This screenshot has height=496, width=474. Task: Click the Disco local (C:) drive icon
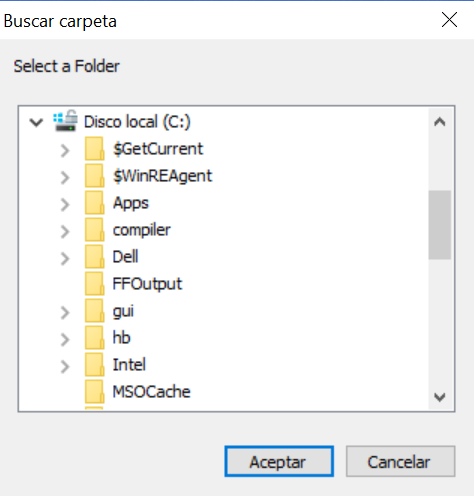click(x=66, y=121)
